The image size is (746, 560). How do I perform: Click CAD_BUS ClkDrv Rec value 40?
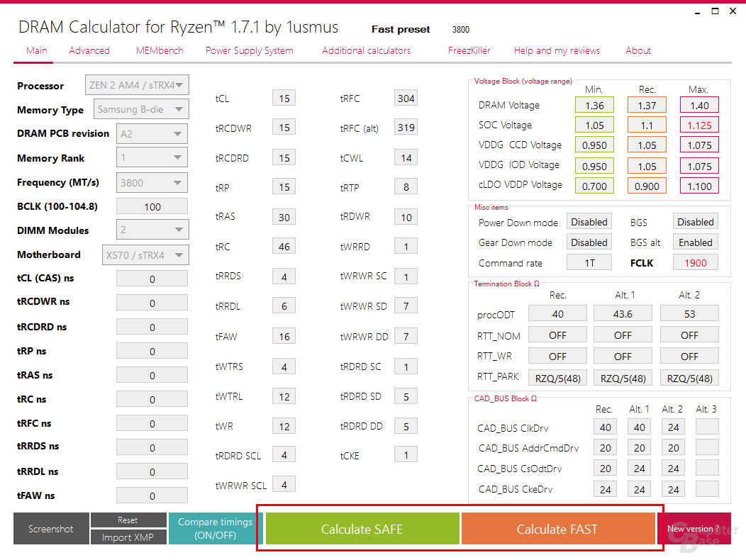pyautogui.click(x=605, y=427)
